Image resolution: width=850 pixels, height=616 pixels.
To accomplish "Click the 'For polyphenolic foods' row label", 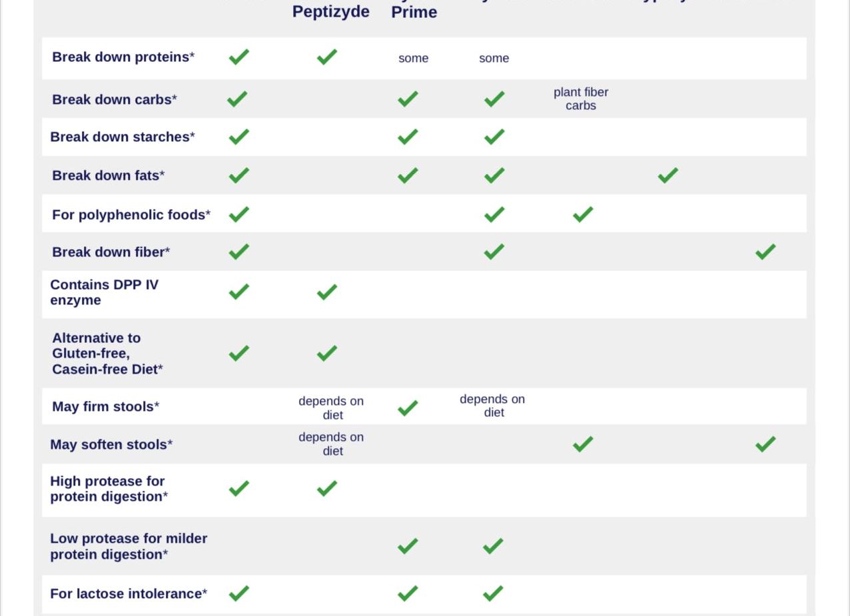I will [131, 214].
